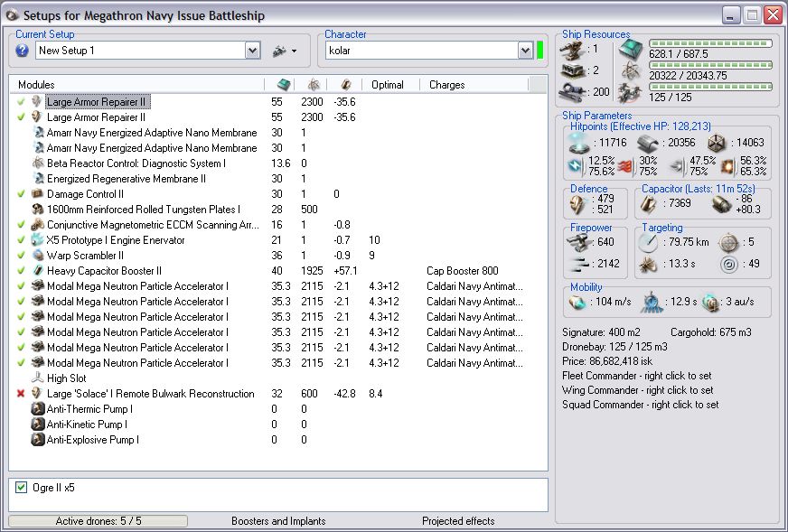Toggle red X on Large 'Solace' Remote Bulwark
This screenshot has width=788, height=532.
click(21, 394)
